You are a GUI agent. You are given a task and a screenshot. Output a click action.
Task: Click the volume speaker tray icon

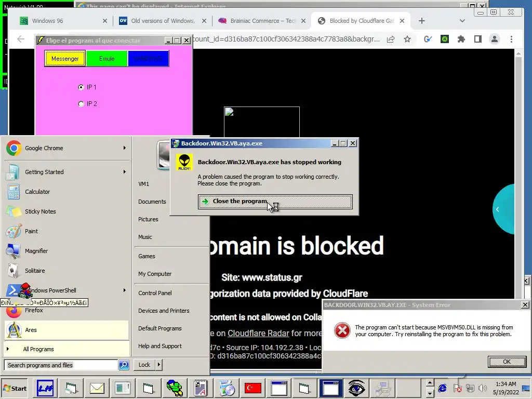point(482,388)
